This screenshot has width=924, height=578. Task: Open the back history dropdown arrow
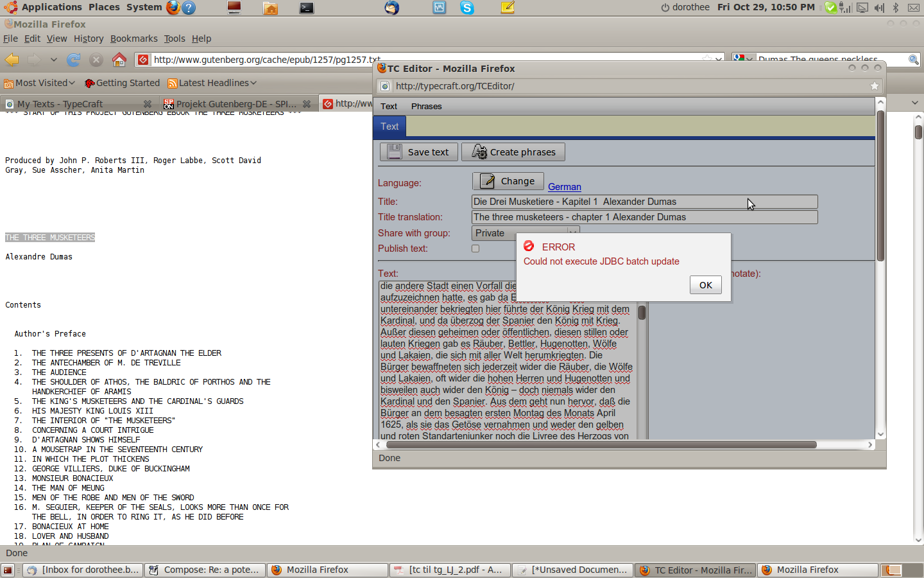coord(54,60)
